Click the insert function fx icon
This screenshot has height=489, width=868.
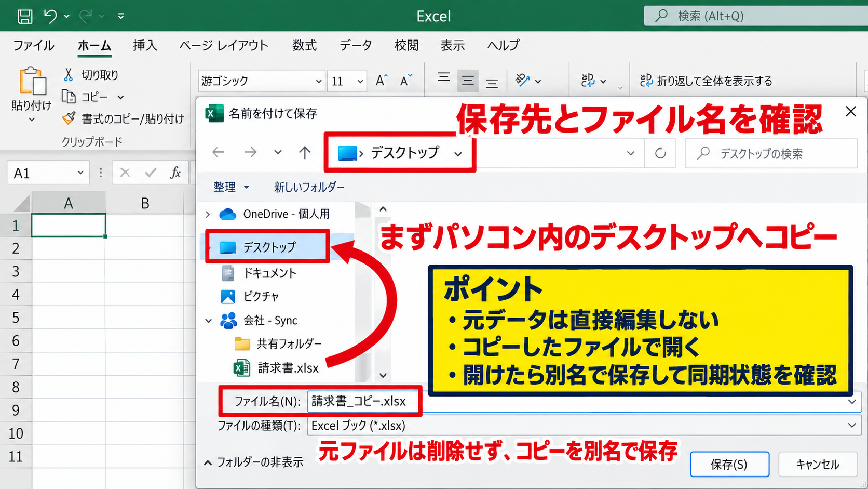pyautogui.click(x=175, y=173)
